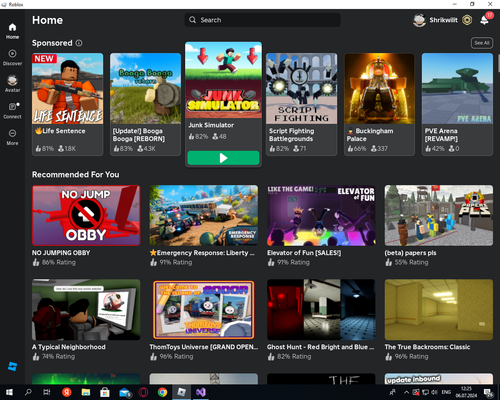Open Script Fighting Battlegrounds thumbnail
The image size is (500, 400).
(x=302, y=89)
